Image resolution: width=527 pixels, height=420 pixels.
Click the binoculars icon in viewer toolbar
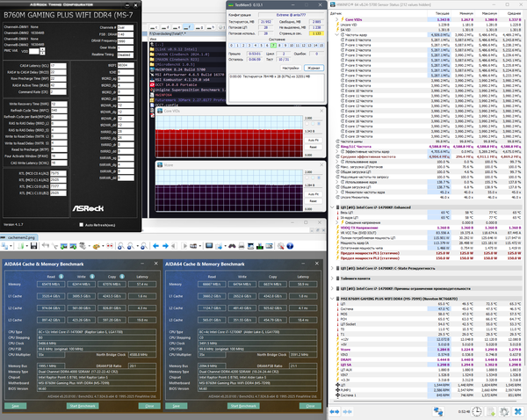pos(232,246)
